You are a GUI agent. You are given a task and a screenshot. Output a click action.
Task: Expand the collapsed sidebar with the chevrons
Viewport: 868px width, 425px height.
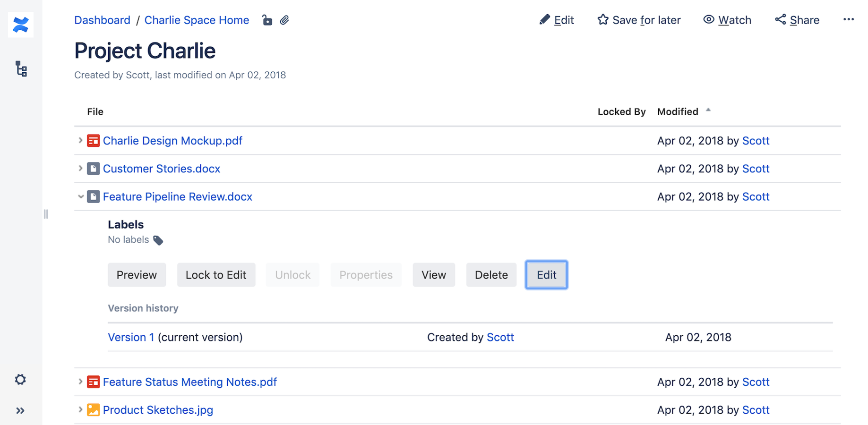click(20, 410)
